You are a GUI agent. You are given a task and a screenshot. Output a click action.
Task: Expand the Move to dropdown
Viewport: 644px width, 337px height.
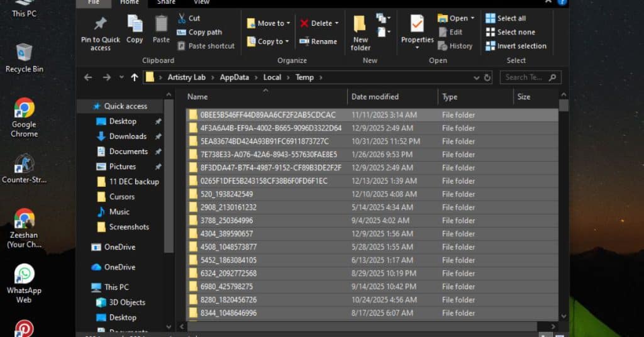tap(288, 23)
